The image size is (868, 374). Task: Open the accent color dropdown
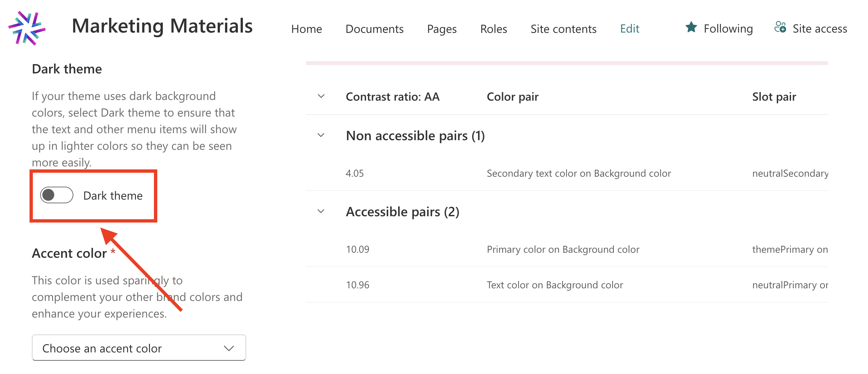pos(139,348)
